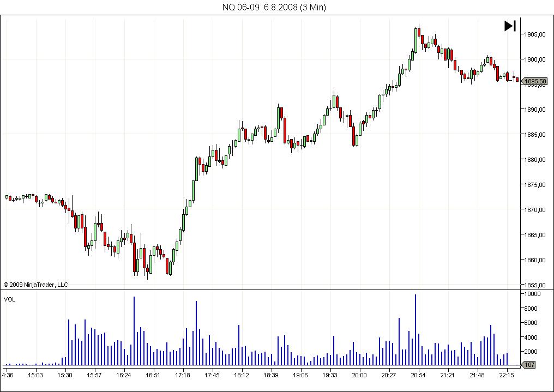Click the scroll-to-latest-bar arrow icon
The image size is (554, 392).
[x=510, y=26]
